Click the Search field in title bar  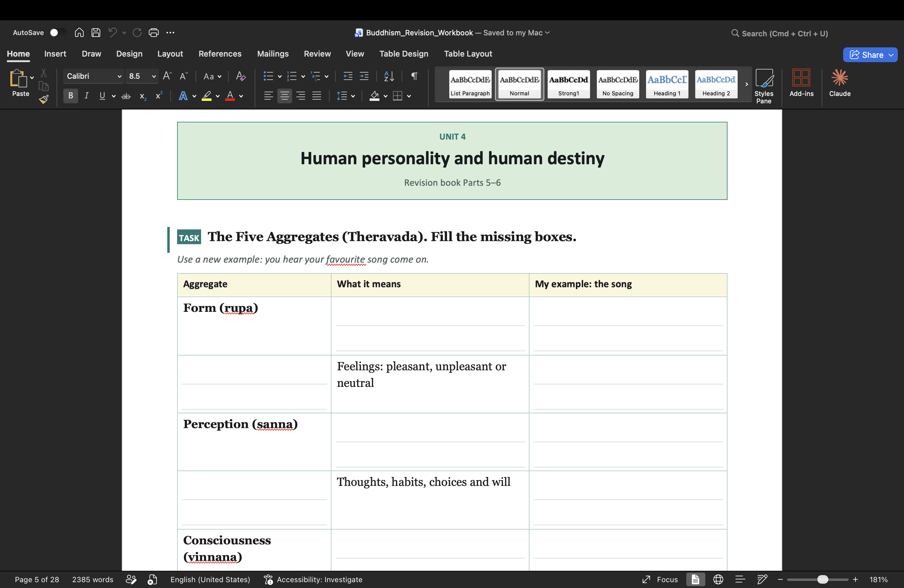(780, 34)
